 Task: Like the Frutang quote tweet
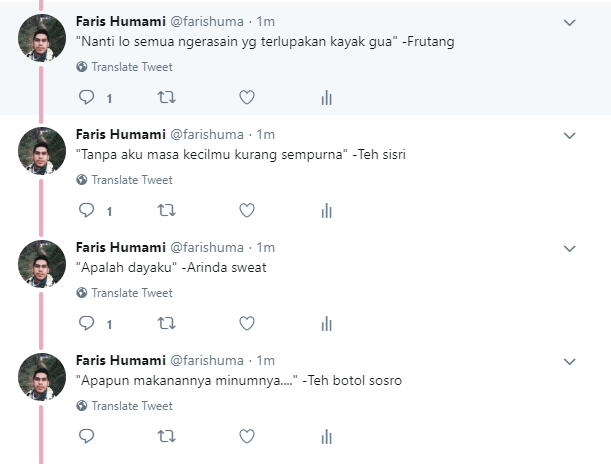pos(247,98)
